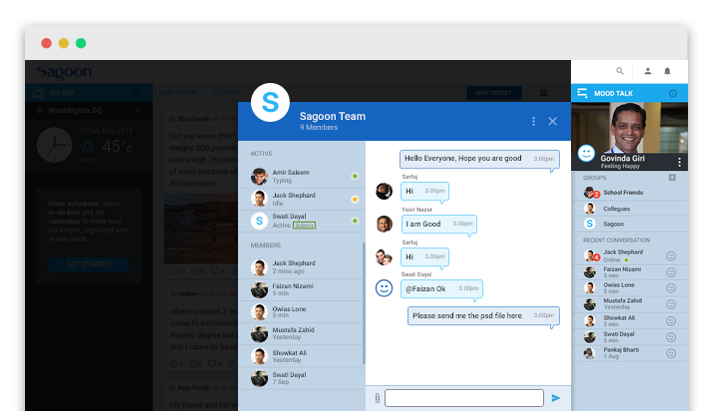The width and height of the screenshot is (717, 411).
Task: Click the 'Please send me the psd file here' message
Action: [483, 316]
